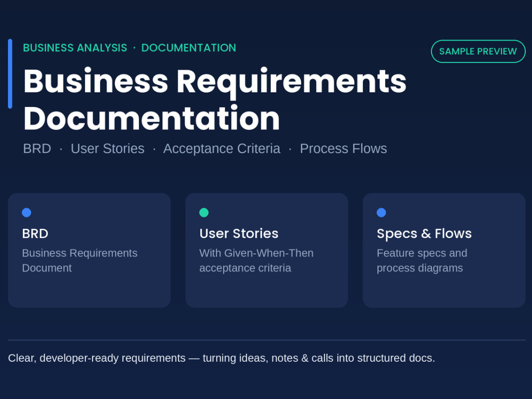The height and width of the screenshot is (399, 532).
Task: Click the 'BUSINESS ANALYSIS' header label
Action: [75, 48]
